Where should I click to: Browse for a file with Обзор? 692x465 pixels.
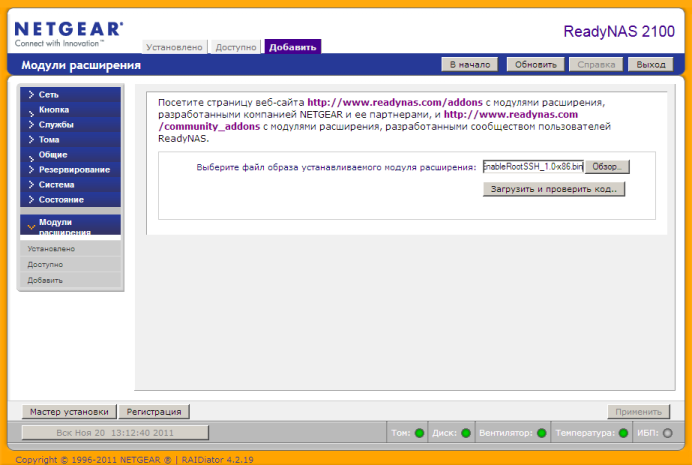point(607,167)
